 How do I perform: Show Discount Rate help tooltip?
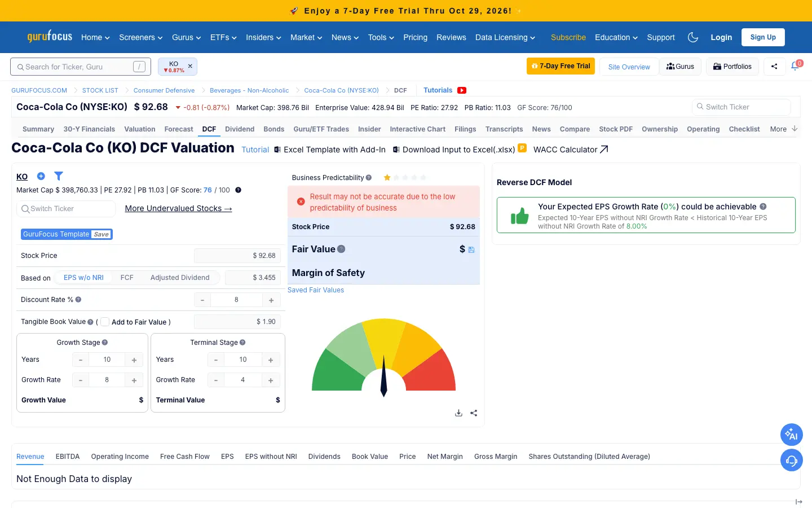(x=78, y=300)
